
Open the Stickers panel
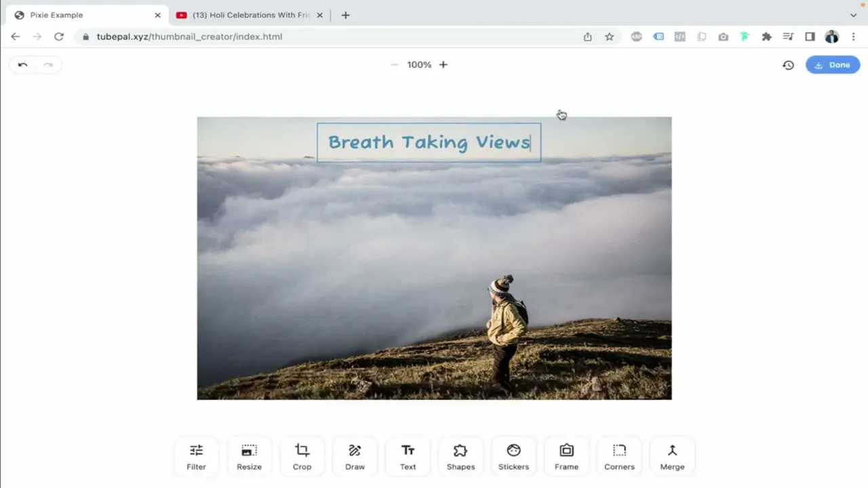point(513,457)
